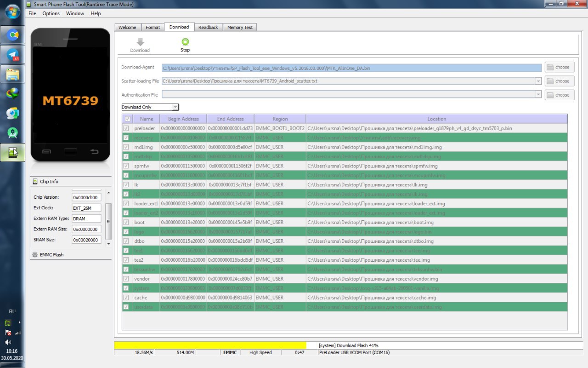This screenshot has height=368, width=588.
Task: Open Chrome from the taskbar
Action: tap(12, 35)
